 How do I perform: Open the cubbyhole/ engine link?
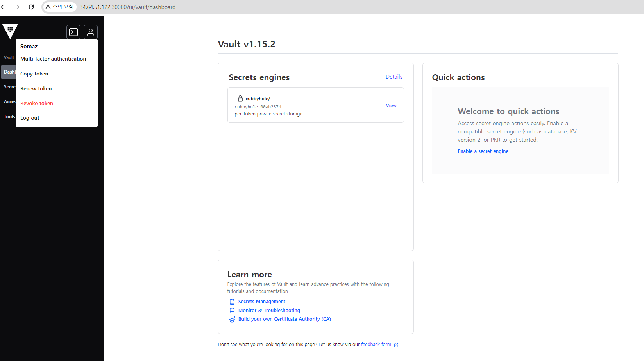tap(258, 99)
